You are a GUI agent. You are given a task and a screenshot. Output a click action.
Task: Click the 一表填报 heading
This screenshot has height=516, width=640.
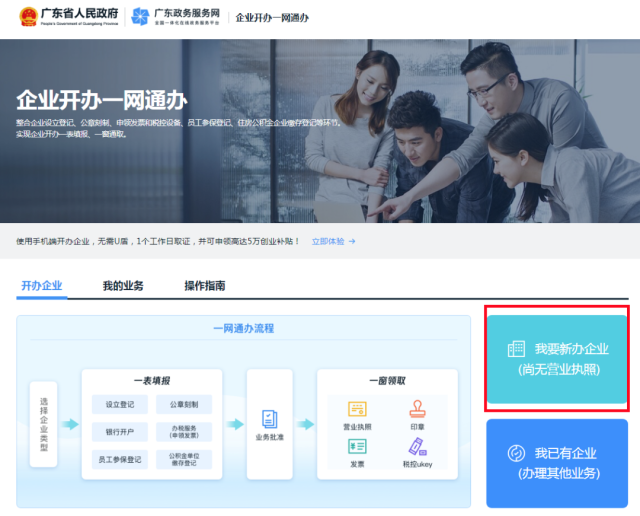pyautogui.click(x=152, y=381)
